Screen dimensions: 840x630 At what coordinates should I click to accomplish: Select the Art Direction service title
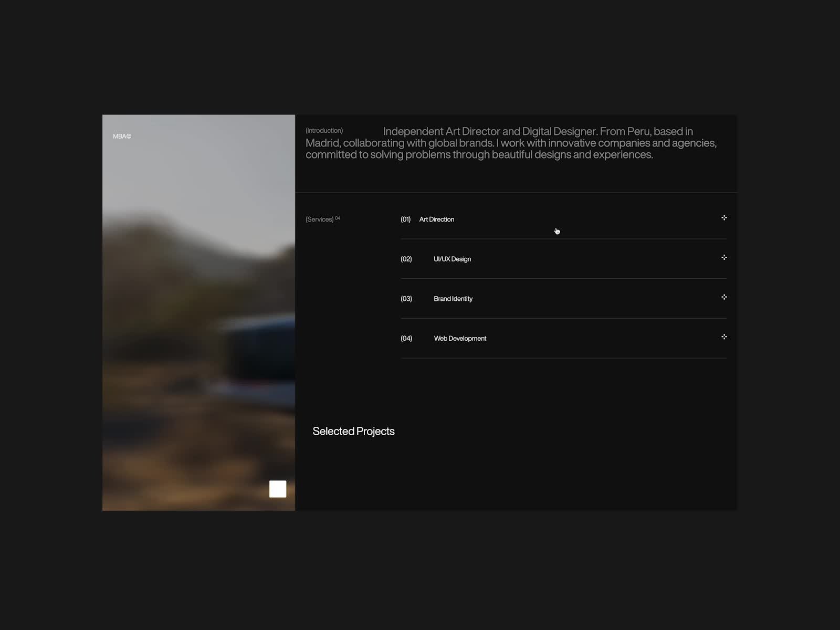[x=436, y=219]
